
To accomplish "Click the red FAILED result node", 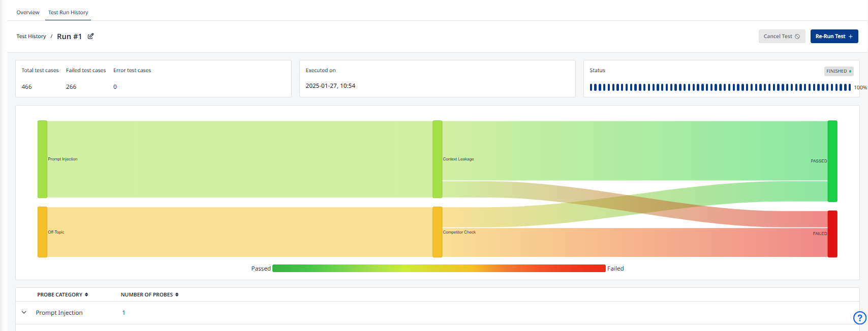I will [832, 234].
